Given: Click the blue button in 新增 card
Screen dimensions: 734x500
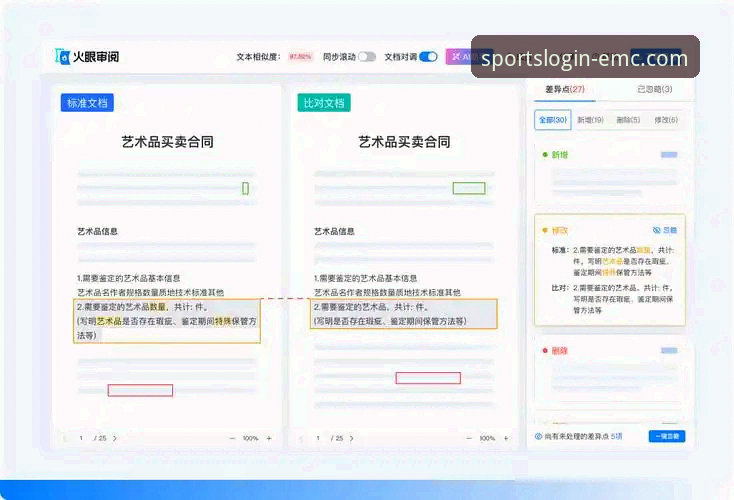Looking at the screenshot, I should tap(669, 154).
